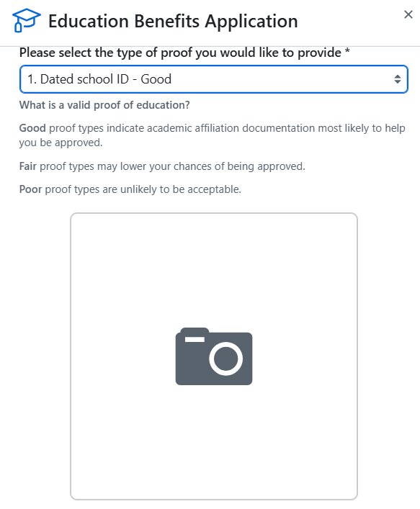Click the "proof types indicate" phrase after Good
Viewport: 420px width, 509px height.
97,128
